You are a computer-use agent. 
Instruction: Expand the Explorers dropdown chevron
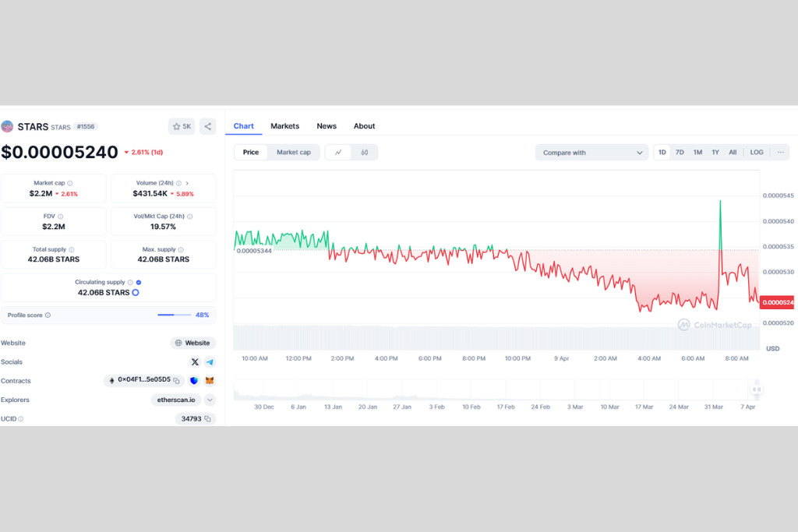210,400
